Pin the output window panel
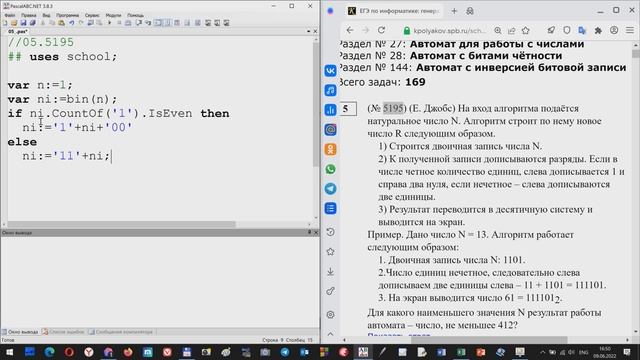 [x=309, y=232]
